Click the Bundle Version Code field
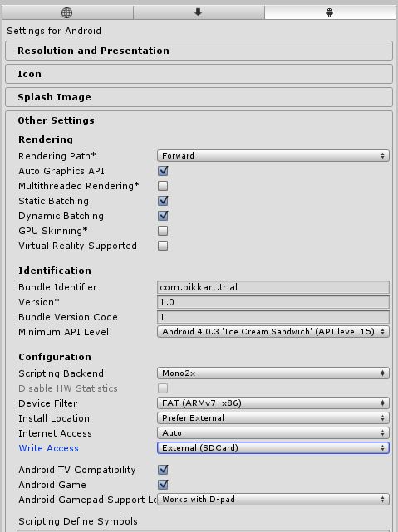The width and height of the screenshot is (398, 532). pyautogui.click(x=273, y=317)
